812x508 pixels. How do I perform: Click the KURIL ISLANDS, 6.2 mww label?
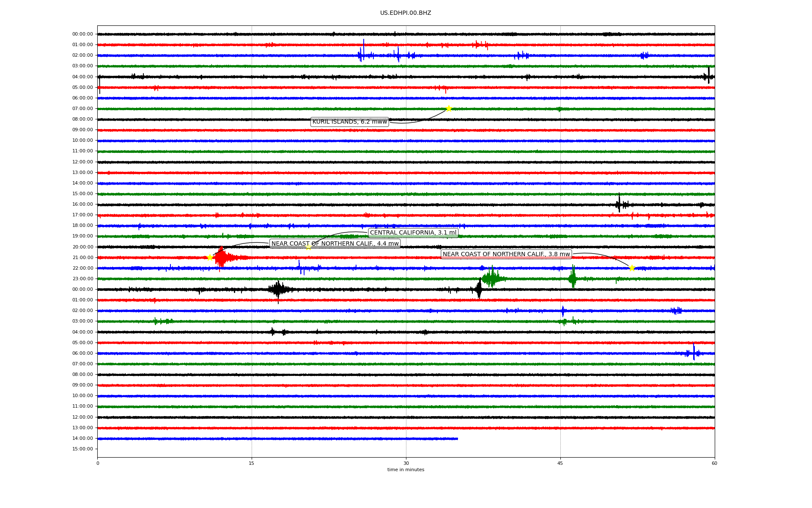click(349, 122)
